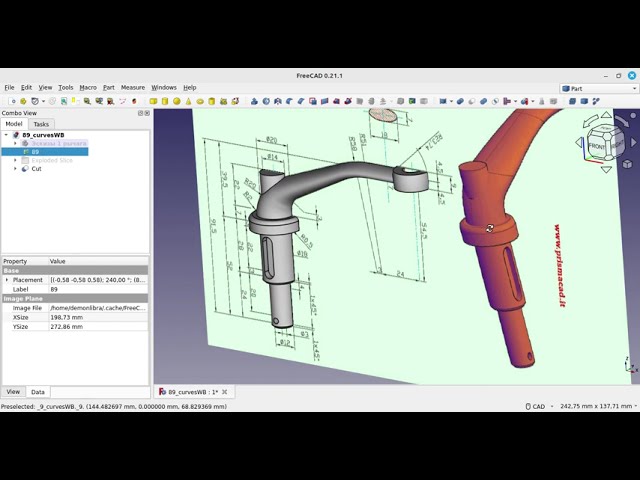The image size is (640, 480).
Task: Select the Section tool
Action: 360,101
